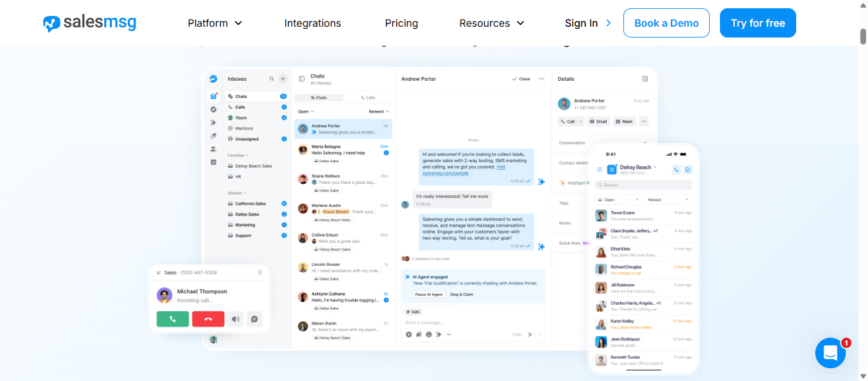Select the Celline Edson conversation
Image resolution: width=868 pixels, height=381 pixels.
[343, 242]
